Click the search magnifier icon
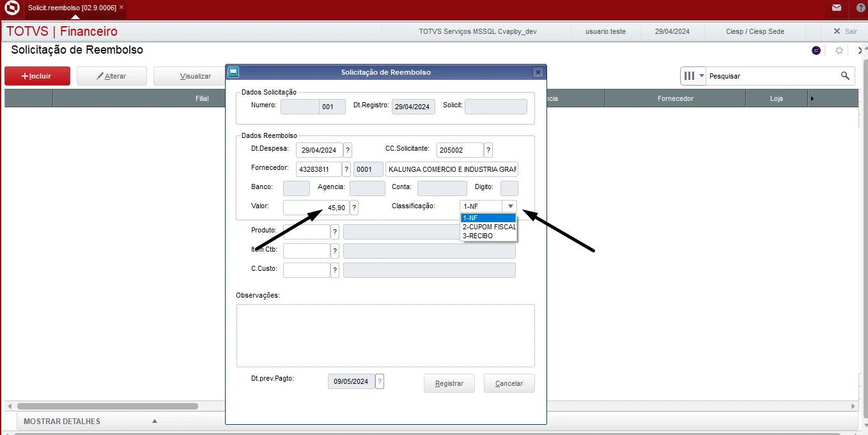868x435 pixels. point(845,76)
